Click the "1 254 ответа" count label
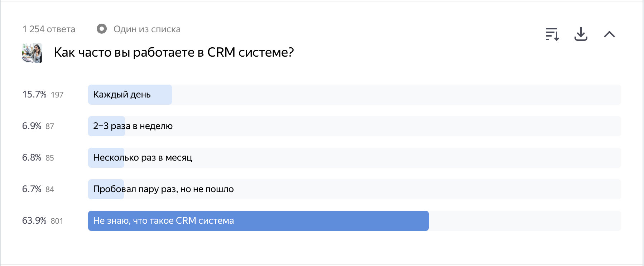644x266 pixels. tap(49, 29)
